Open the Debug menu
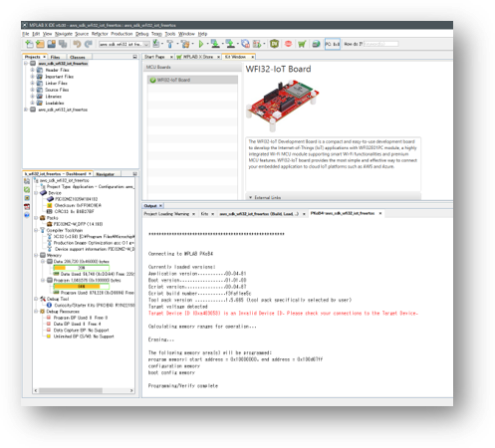This screenshot has width=495, height=448. [x=142, y=34]
